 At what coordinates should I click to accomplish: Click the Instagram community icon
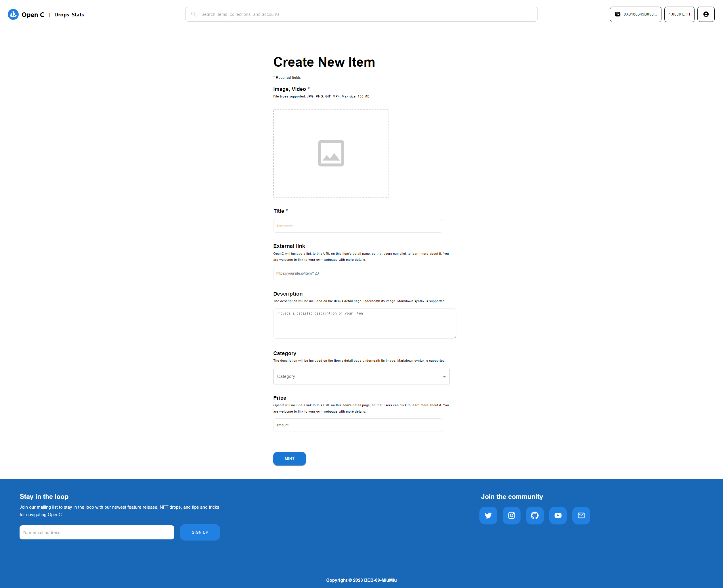coord(511,515)
